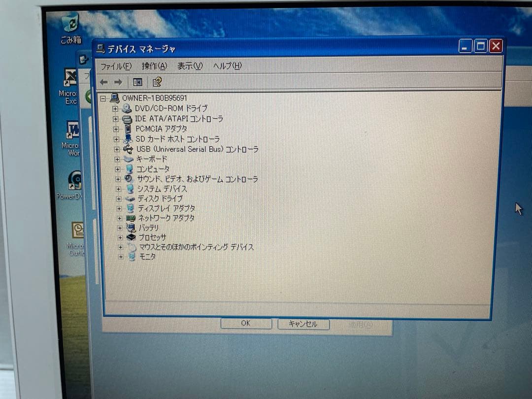Screen dimensions: 532x399
Task: Select the computer icon beside OWNER-1B0B95691
Action: point(115,98)
